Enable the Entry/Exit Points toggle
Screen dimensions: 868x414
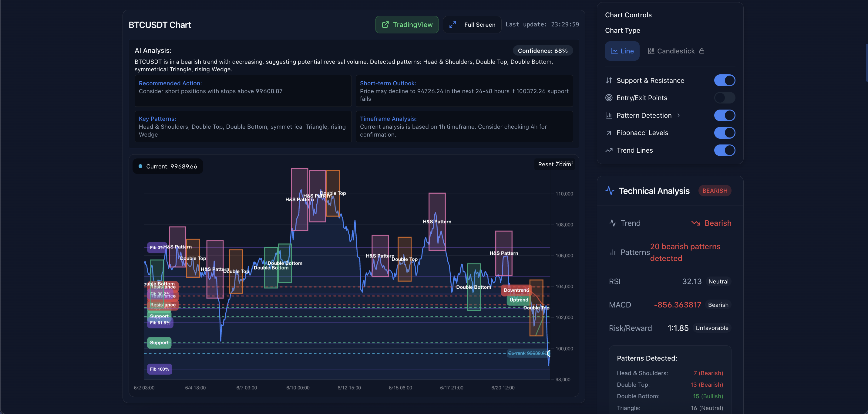(725, 98)
